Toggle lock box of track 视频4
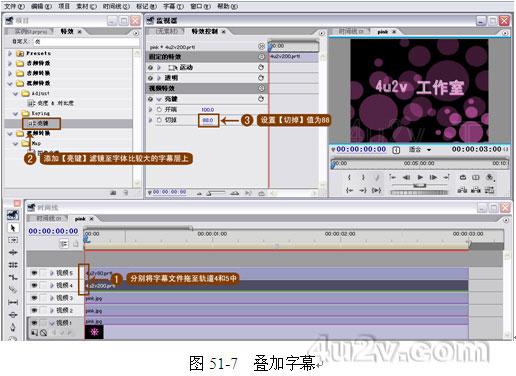Image resolution: width=516 pixels, height=376 pixels. [43, 285]
